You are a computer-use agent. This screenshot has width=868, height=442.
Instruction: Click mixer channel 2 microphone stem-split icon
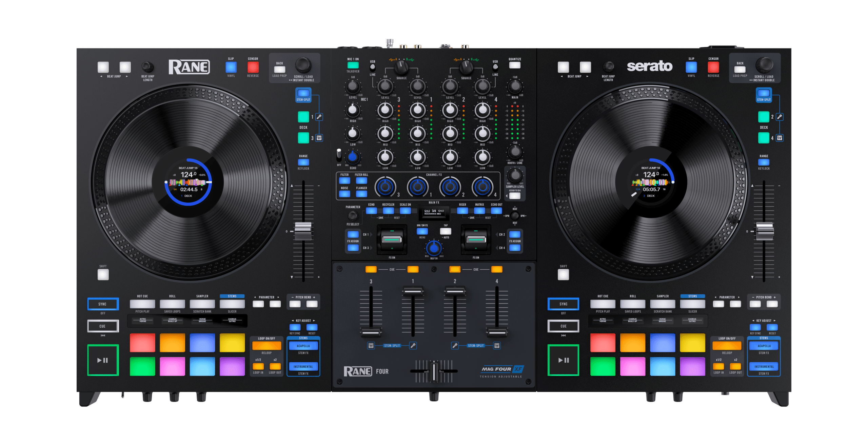pos(455,345)
